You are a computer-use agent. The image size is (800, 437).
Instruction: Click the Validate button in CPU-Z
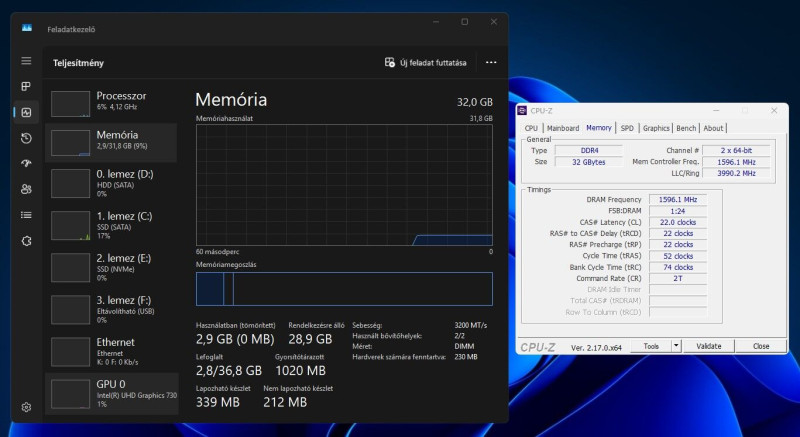tap(709, 346)
